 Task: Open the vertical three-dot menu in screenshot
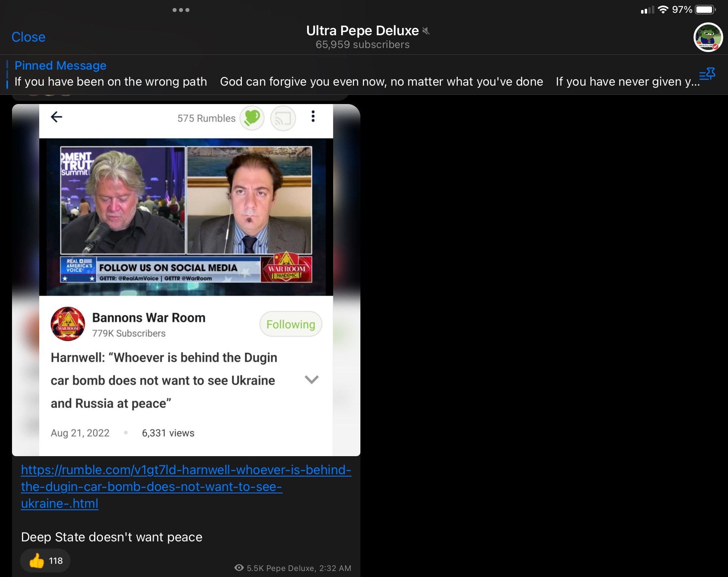(x=313, y=116)
